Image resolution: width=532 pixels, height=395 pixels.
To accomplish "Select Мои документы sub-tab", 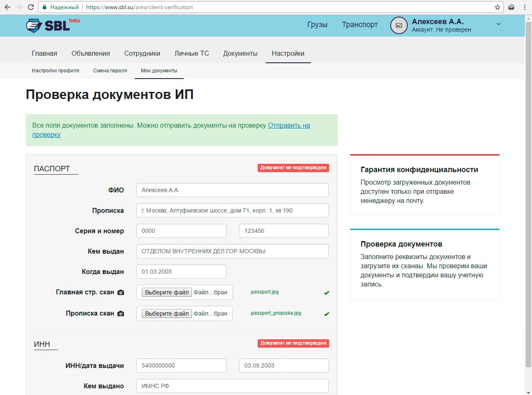I will [x=159, y=71].
